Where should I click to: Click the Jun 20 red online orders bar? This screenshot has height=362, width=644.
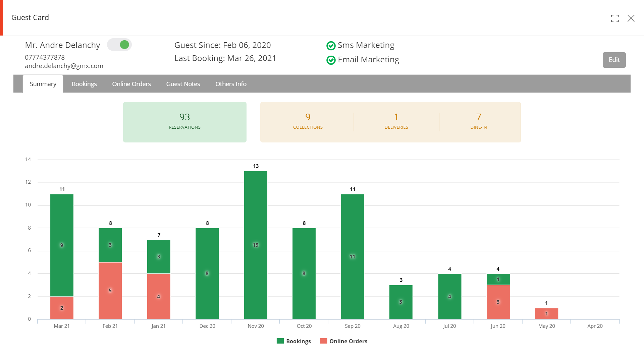(498, 302)
